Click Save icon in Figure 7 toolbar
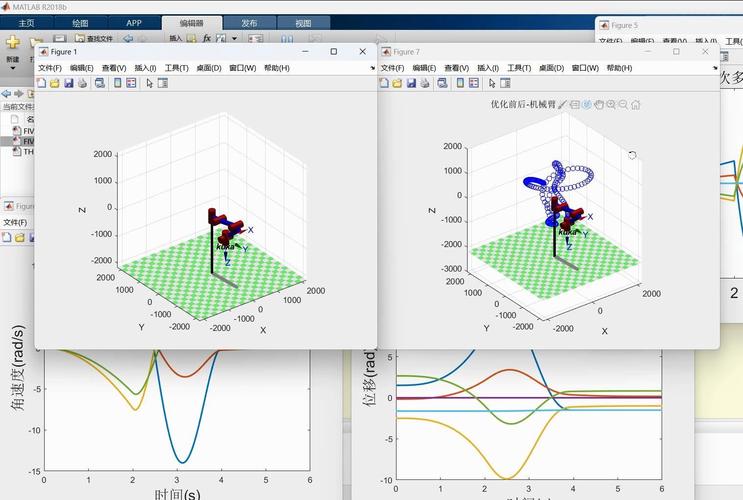Viewport: 743px width, 500px height. click(411, 83)
